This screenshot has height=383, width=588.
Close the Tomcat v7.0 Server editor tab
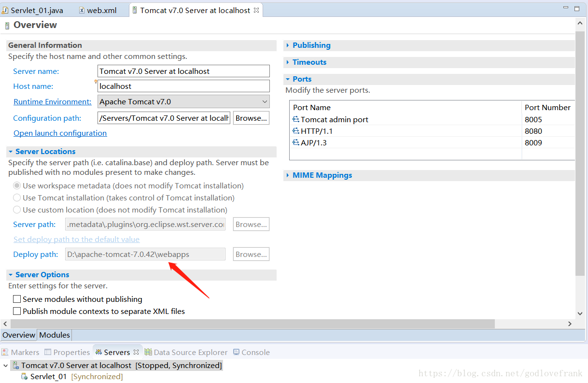point(256,10)
